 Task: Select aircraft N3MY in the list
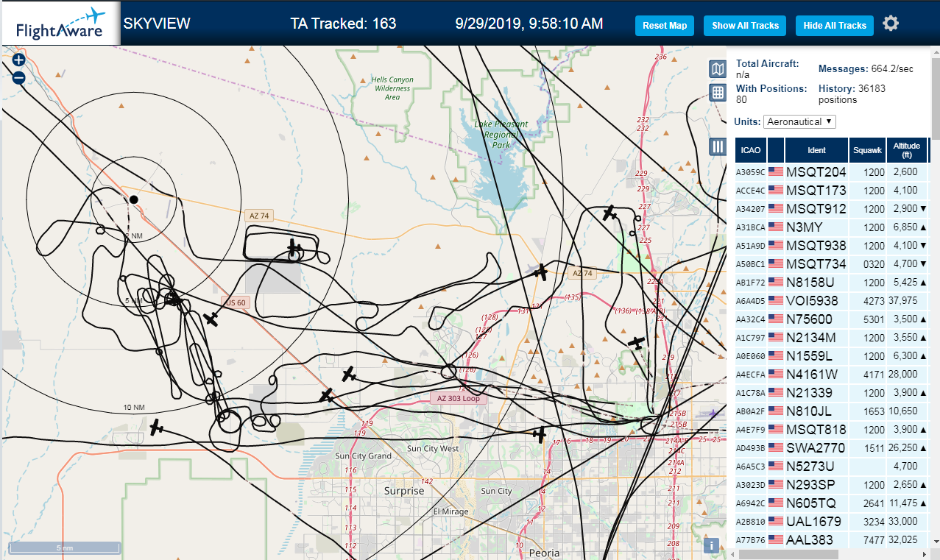tap(832, 227)
